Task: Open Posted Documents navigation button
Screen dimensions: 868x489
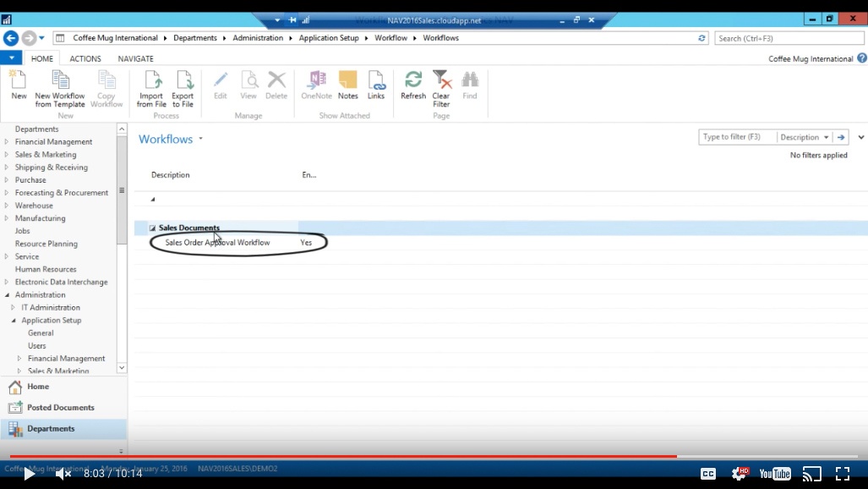Action: [63, 408]
